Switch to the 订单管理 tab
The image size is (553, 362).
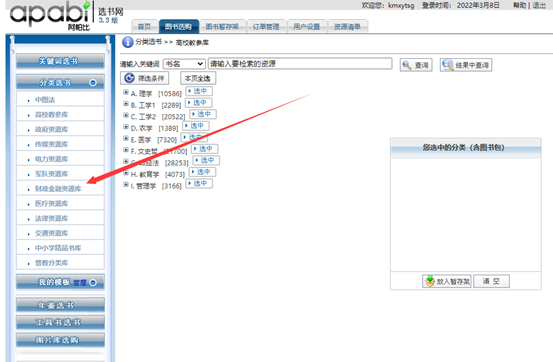(267, 26)
